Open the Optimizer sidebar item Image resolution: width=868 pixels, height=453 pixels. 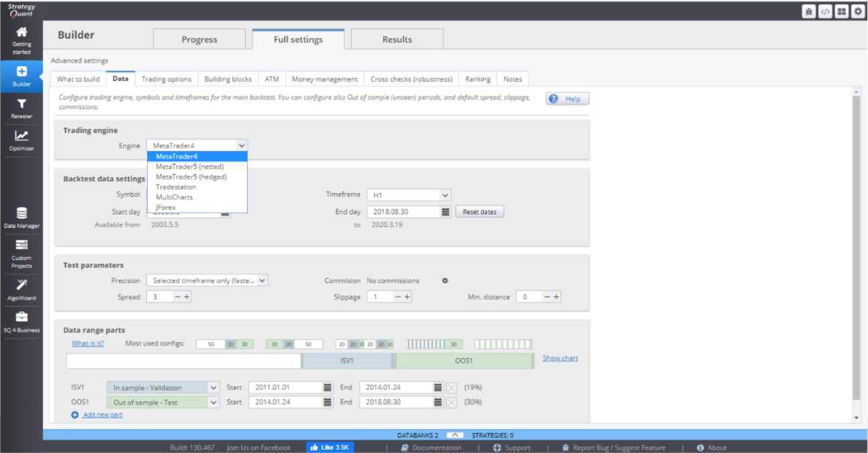click(x=21, y=140)
